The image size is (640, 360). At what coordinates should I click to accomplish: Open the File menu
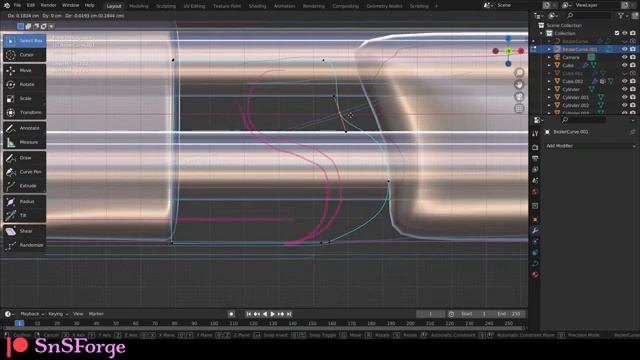pyautogui.click(x=17, y=5)
